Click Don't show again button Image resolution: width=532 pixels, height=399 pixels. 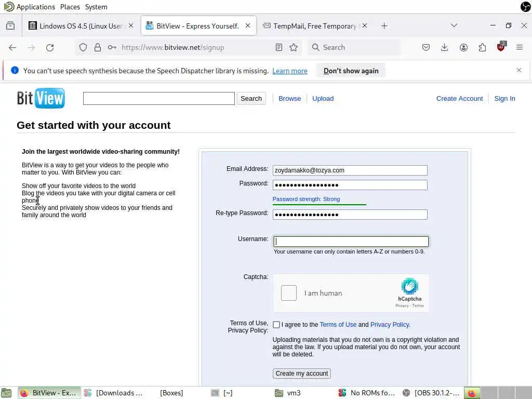351,71
